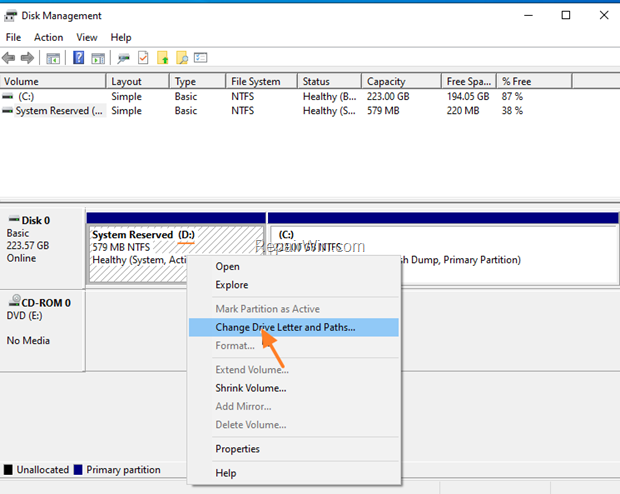
Task: Open the View menu
Action: pos(87,38)
